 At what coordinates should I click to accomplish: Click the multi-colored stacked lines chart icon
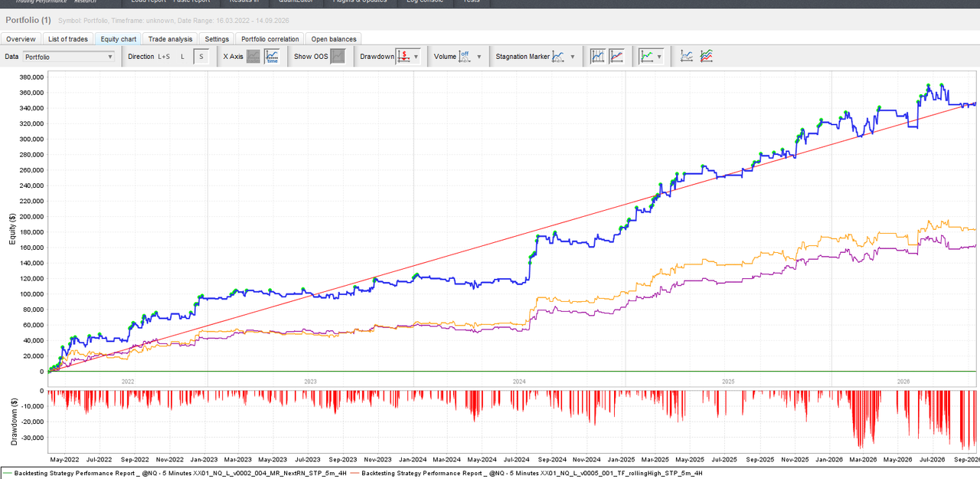[707, 56]
